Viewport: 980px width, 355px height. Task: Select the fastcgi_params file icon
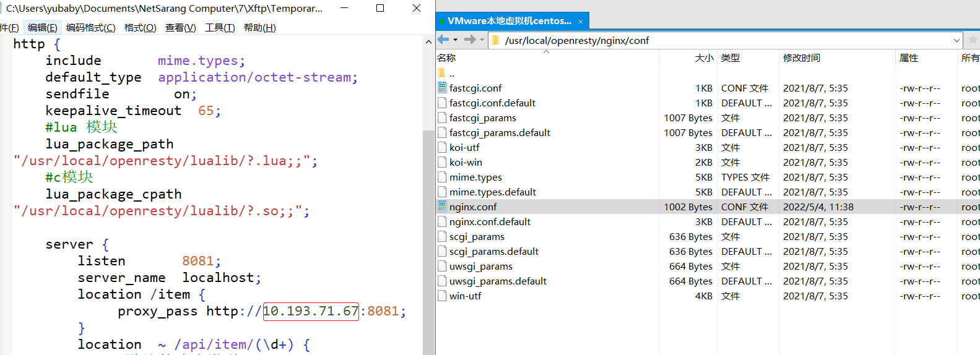[x=442, y=118]
